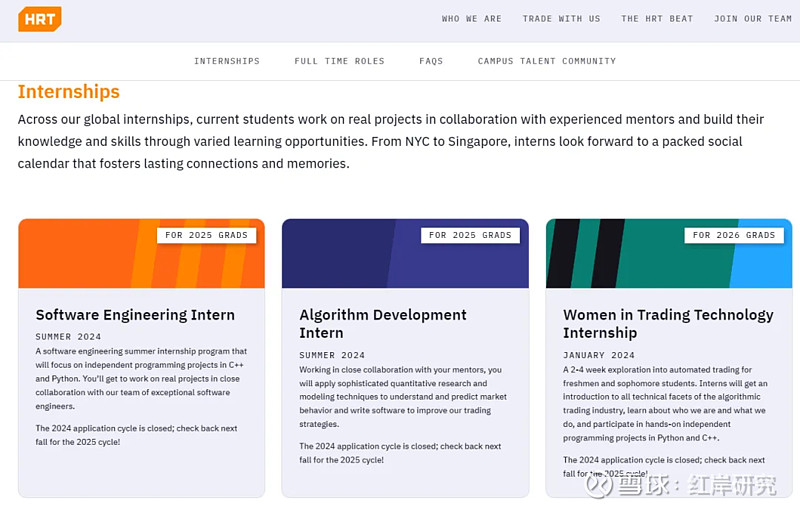Open the Join Our Team menu
Screen dimensions: 800x510
(x=753, y=19)
